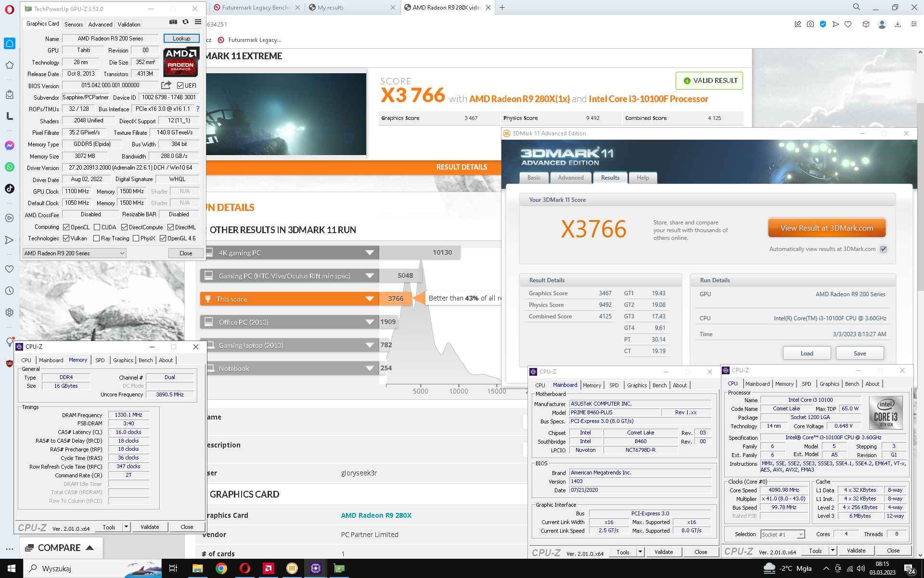924x578 pixels.
Task: Open TikTok in the Opera sidebar
Action: click(10, 189)
